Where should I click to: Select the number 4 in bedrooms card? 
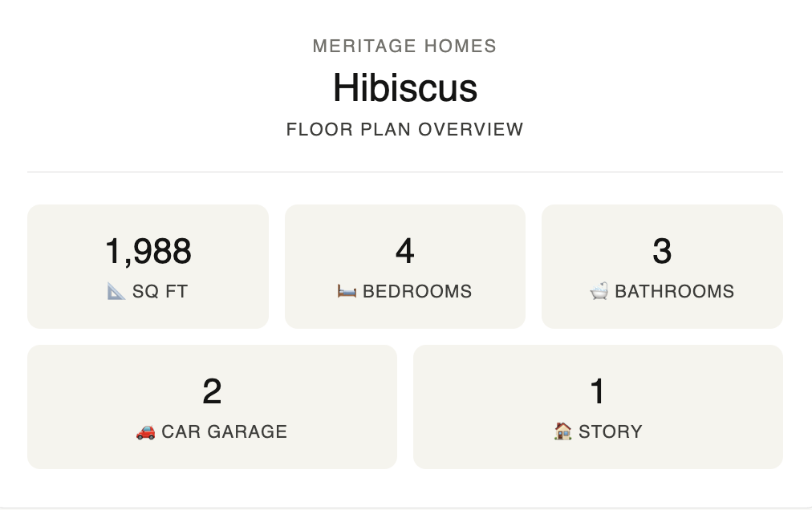pos(405,252)
